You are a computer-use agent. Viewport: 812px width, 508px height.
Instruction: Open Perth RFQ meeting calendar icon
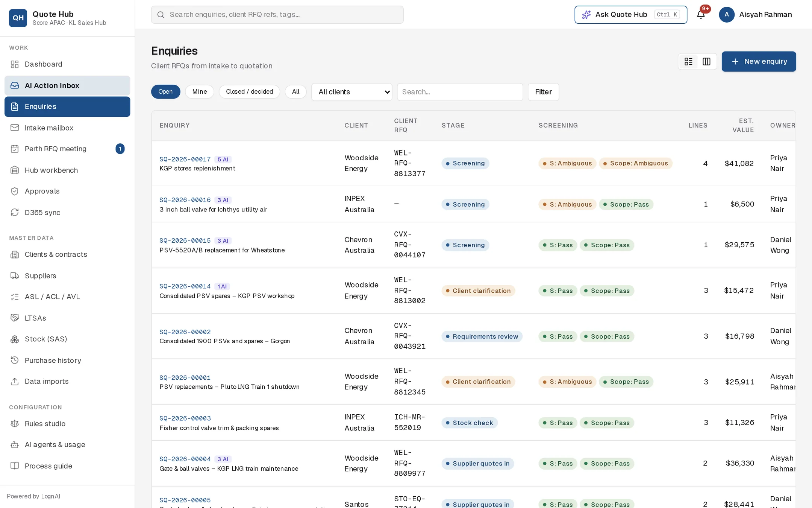click(15, 149)
